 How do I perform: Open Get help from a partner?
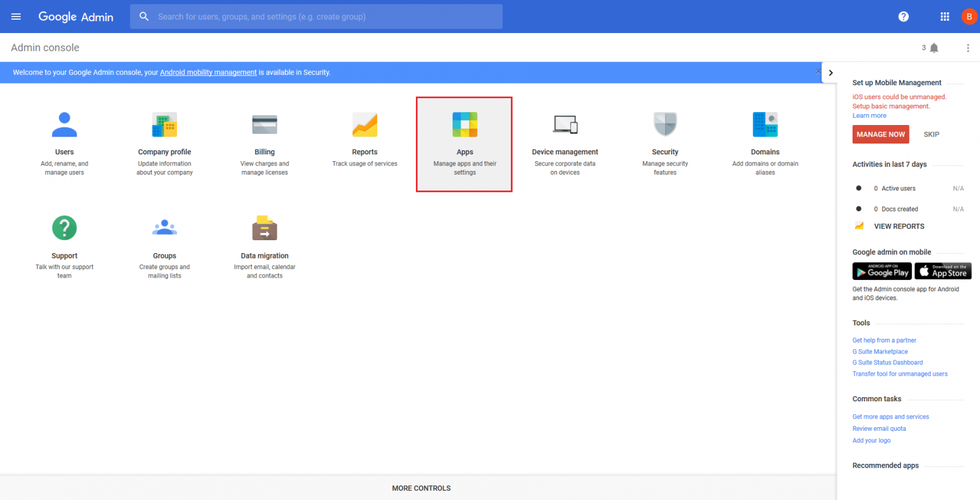pos(884,340)
